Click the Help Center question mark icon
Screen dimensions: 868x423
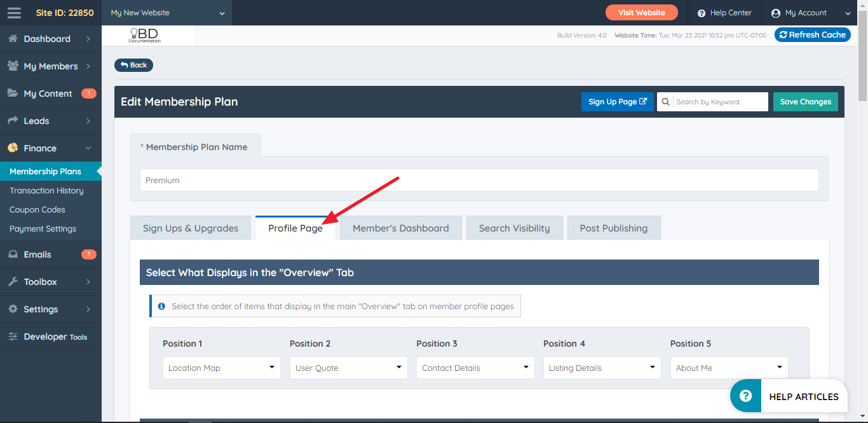tap(702, 13)
